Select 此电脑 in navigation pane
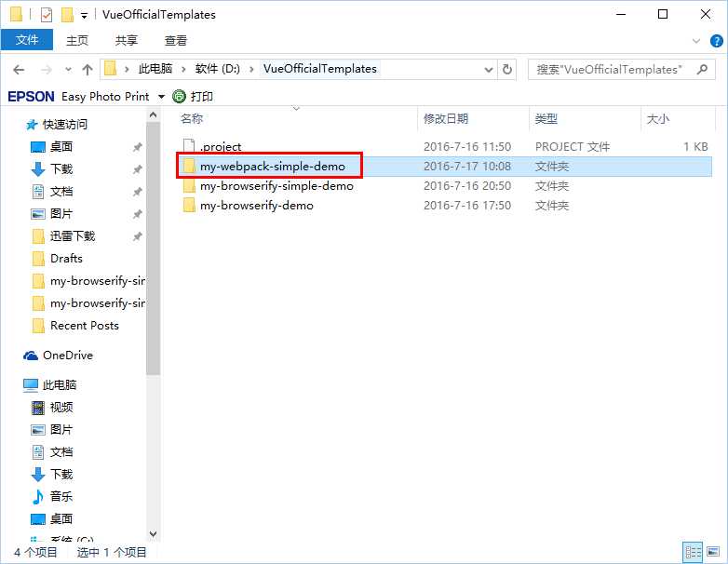The height and width of the screenshot is (564, 728). [x=60, y=384]
